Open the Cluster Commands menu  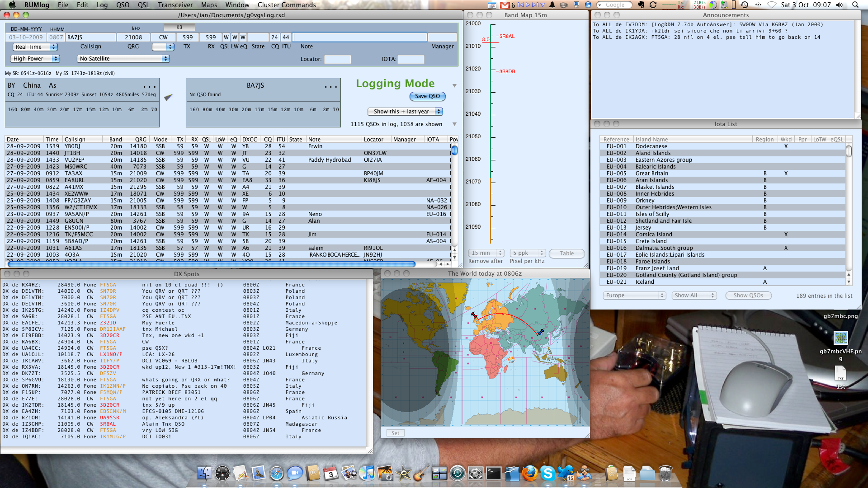tap(287, 5)
